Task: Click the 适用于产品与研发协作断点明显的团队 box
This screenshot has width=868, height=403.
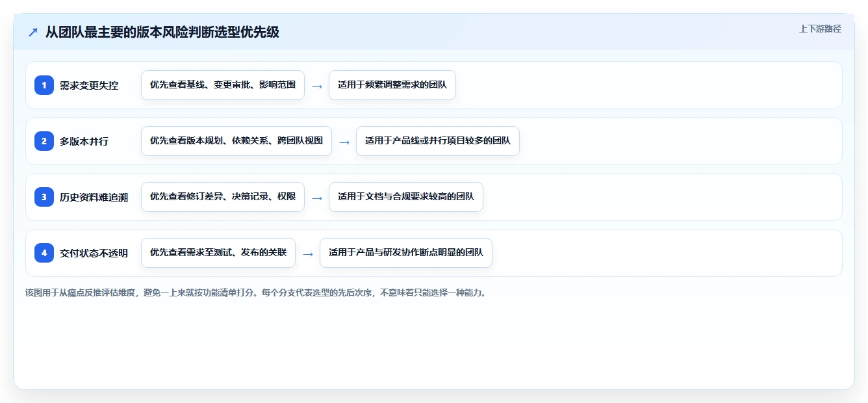Action: (406, 253)
